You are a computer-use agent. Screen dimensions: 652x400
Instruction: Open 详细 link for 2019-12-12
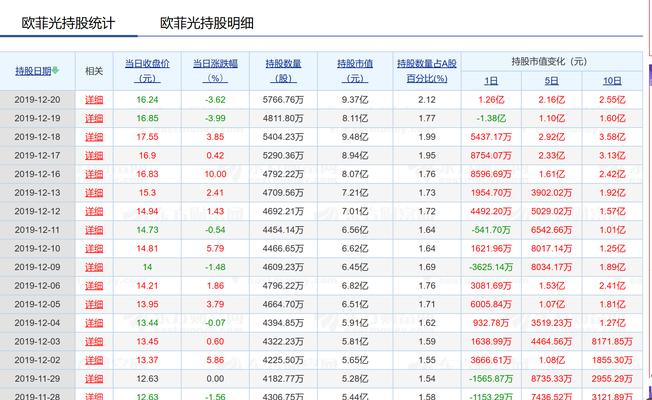coord(94,211)
